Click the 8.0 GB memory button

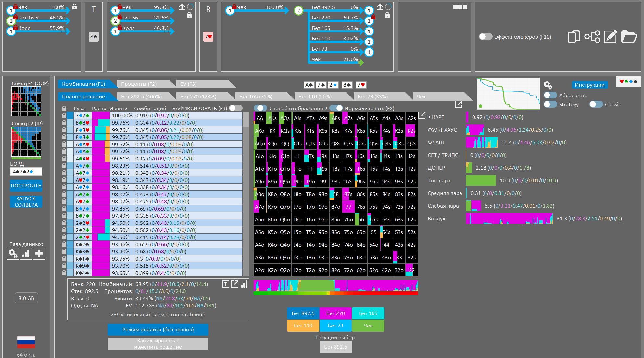point(26,298)
